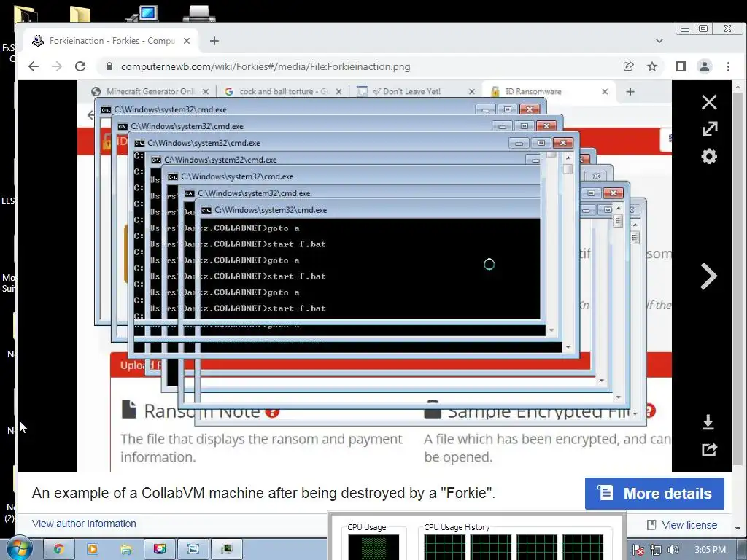Viewport: 747px width, 560px height.
Task: Click the image caption about CollabVM
Action: click(263, 493)
